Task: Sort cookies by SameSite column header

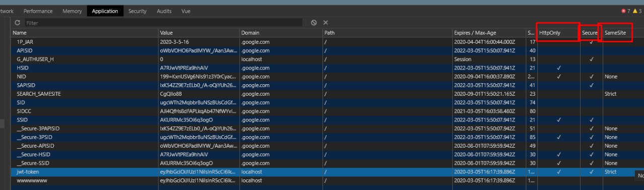Action: pos(616,33)
